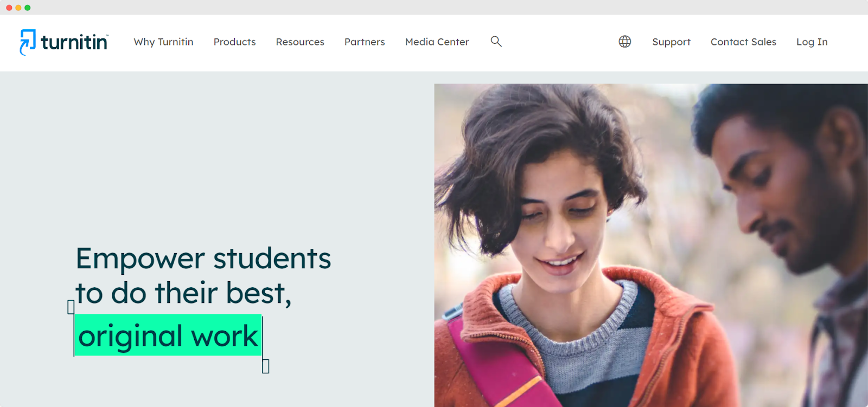This screenshot has width=868, height=407.
Task: Click the hero photo of students
Action: 651,245
